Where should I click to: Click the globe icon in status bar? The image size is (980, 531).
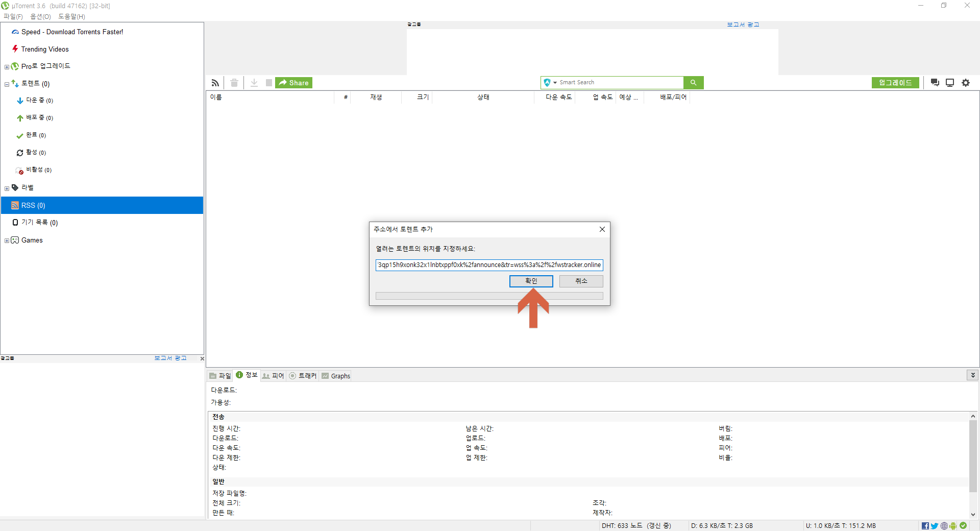(944, 526)
